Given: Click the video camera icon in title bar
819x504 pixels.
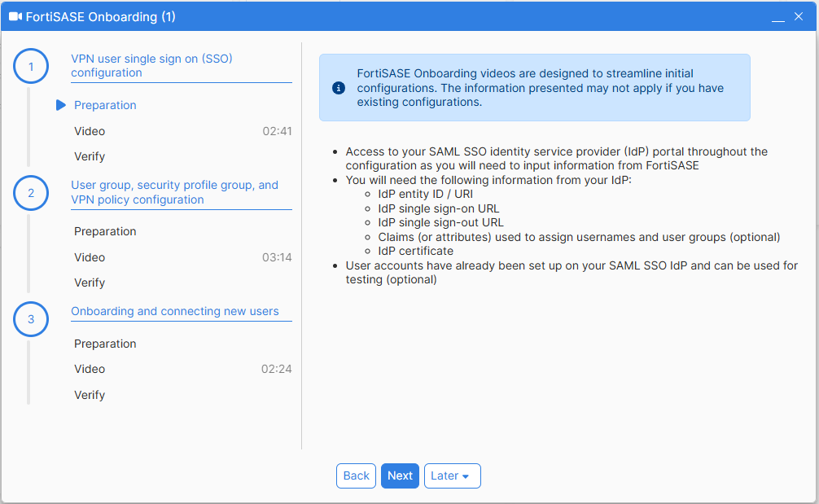Looking at the screenshot, I should coord(15,17).
